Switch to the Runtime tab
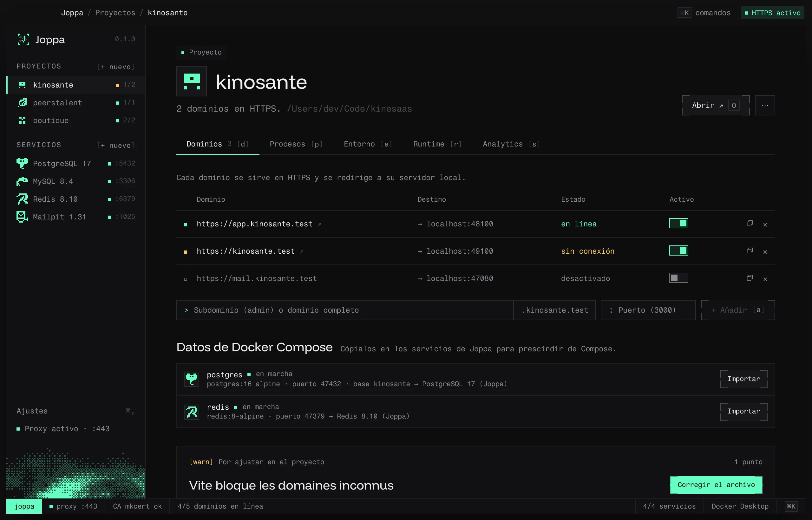This screenshot has height=520, width=812. [x=437, y=144]
